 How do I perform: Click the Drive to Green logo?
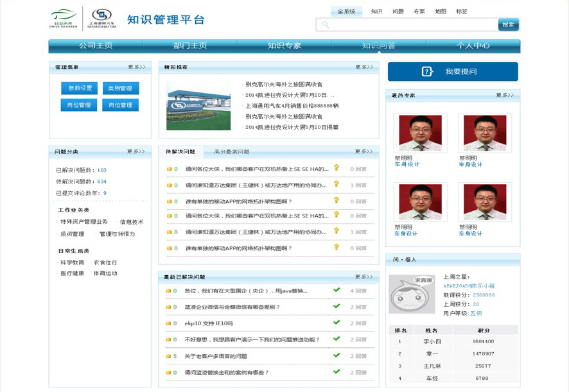[x=65, y=17]
